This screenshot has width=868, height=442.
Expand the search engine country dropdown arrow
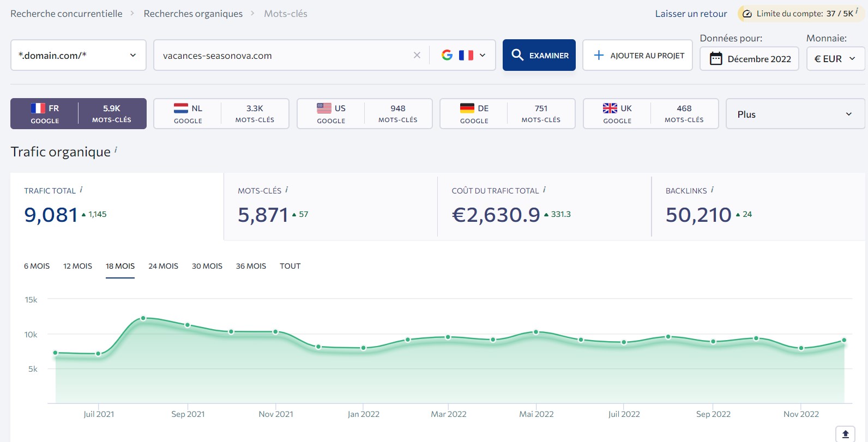pyautogui.click(x=483, y=55)
